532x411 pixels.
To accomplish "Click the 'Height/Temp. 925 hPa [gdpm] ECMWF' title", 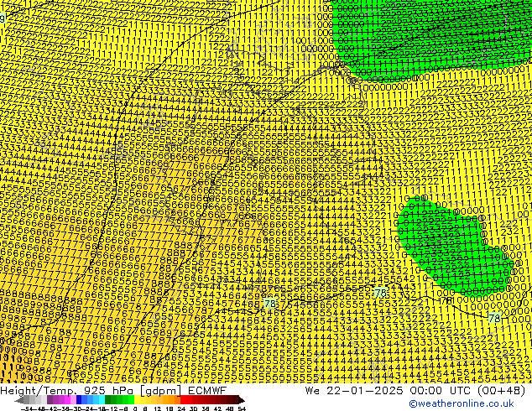I will pyautogui.click(x=113, y=390).
